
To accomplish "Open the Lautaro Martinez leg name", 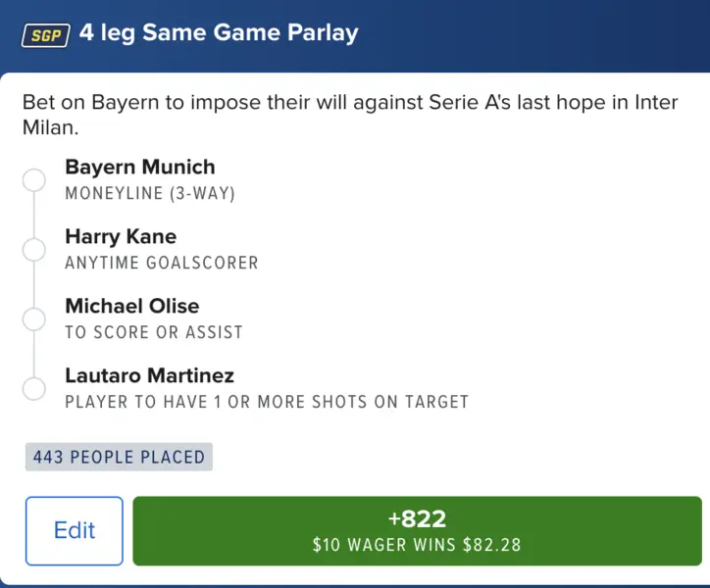I will coord(149,376).
